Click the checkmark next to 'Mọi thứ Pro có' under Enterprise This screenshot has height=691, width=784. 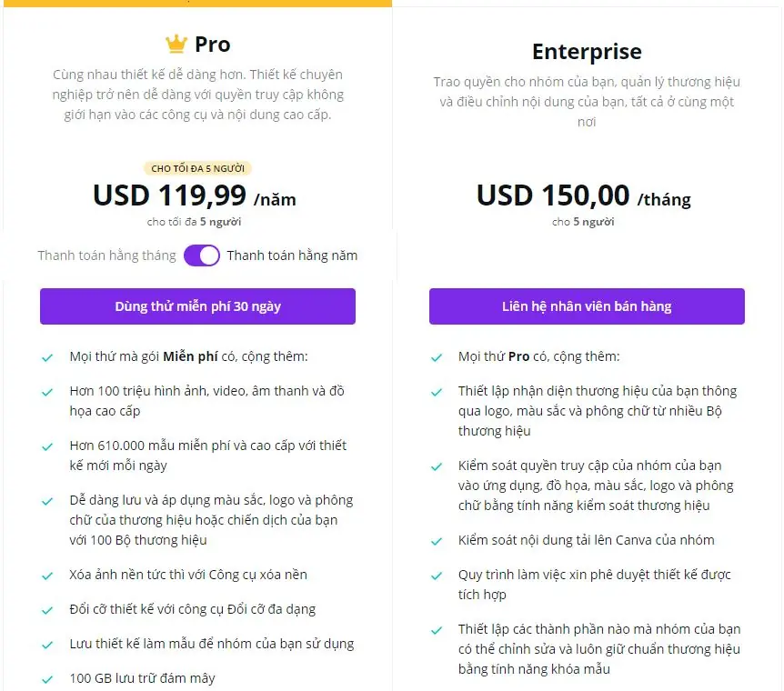click(x=437, y=356)
